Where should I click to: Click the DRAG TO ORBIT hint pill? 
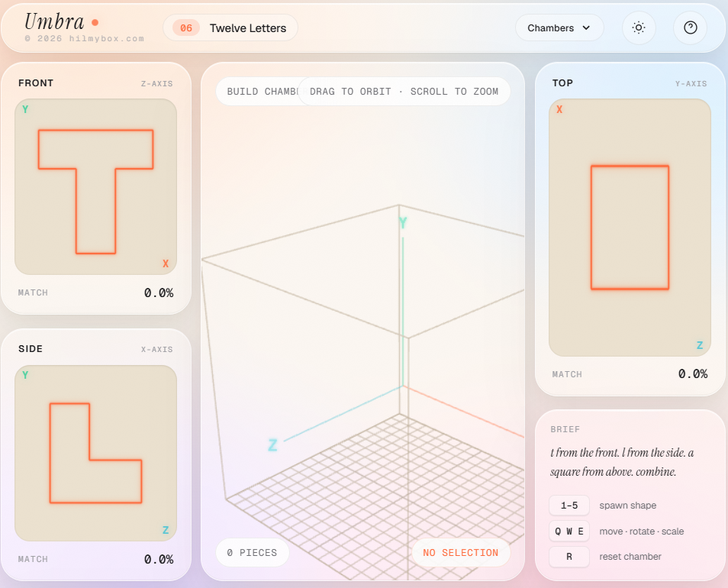pyautogui.click(x=404, y=92)
